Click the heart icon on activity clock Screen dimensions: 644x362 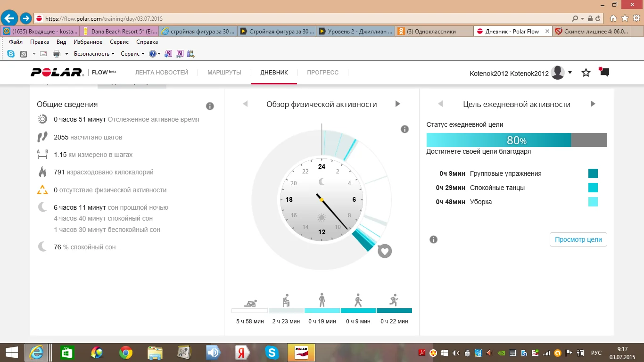coord(385,251)
